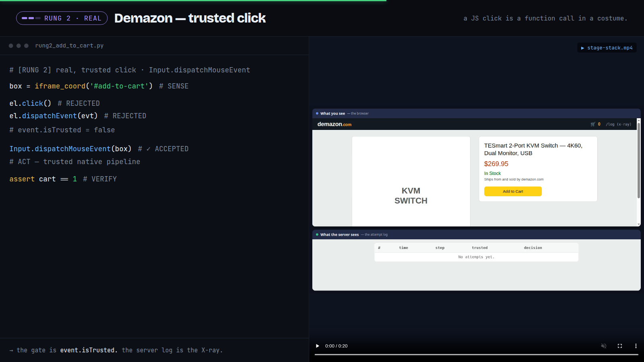Select the rung2_add_to_cart.py file tab
Viewport: 644px width, 362px height.
pos(69,46)
